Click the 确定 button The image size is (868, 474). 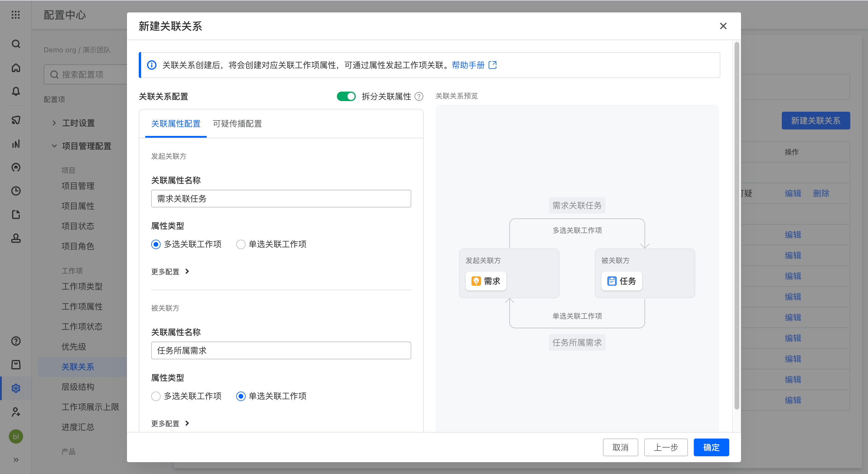(x=711, y=447)
